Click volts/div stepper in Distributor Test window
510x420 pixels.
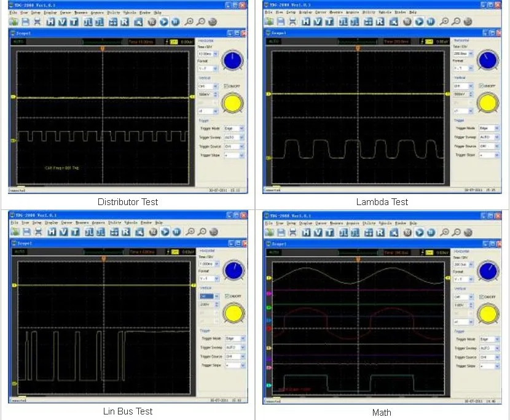pos(215,95)
